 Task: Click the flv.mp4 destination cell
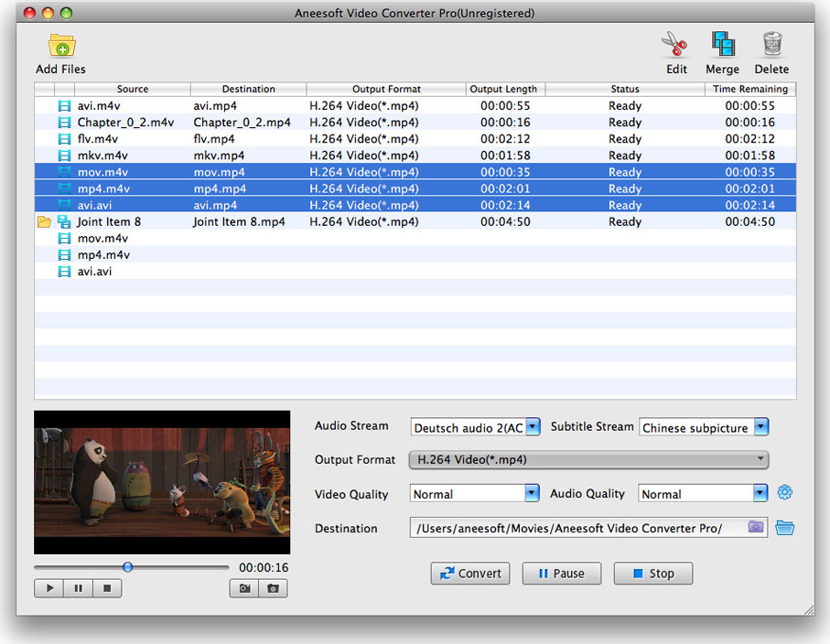[214, 139]
